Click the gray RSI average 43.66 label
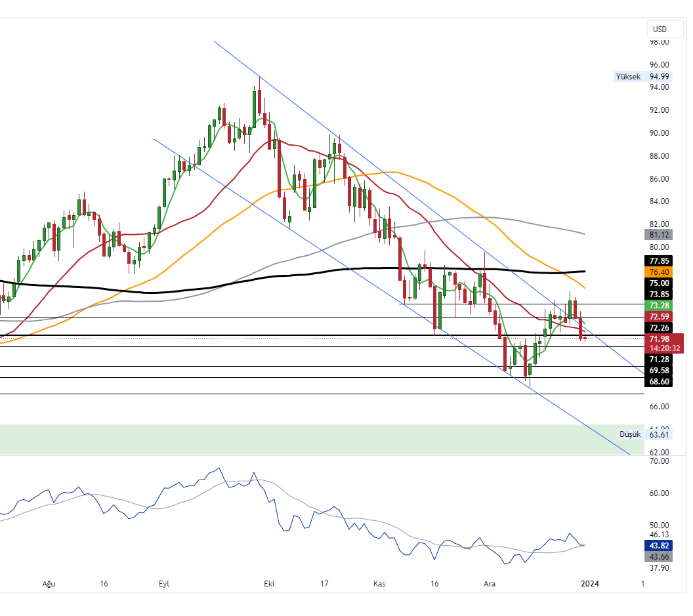Image resolution: width=693 pixels, height=616 pixels. pos(659,556)
